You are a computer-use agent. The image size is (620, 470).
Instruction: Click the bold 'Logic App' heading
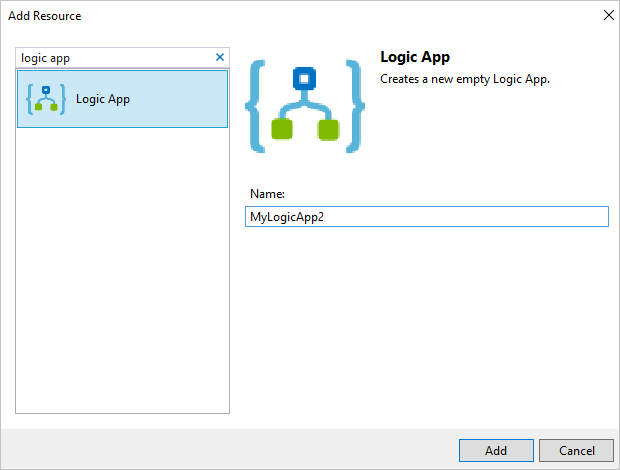coord(415,57)
